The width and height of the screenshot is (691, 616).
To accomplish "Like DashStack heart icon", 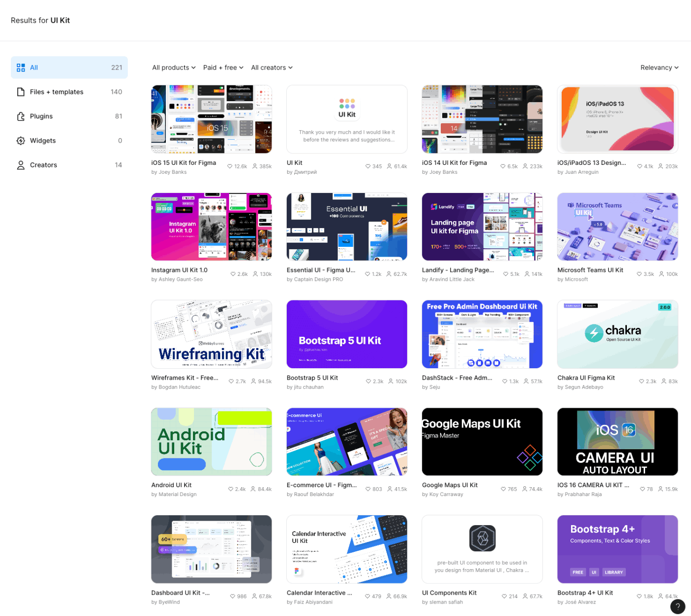I will (x=505, y=382).
